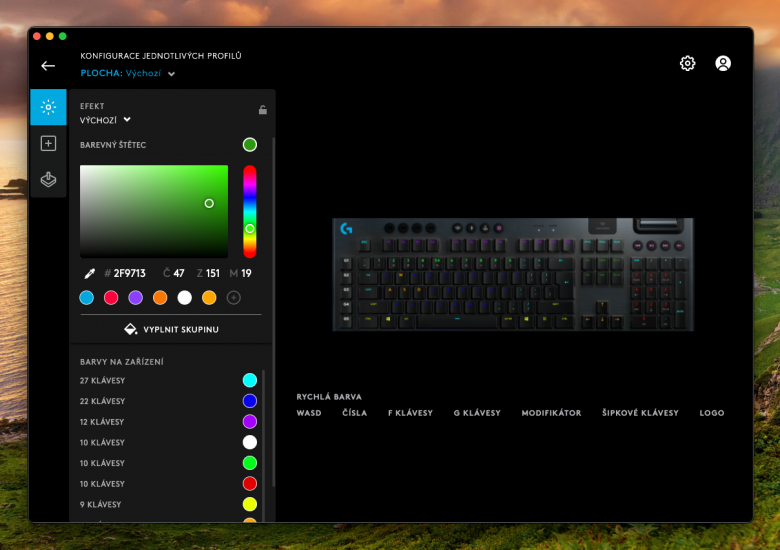This screenshot has height=550, width=780.
Task: Open the Game Mode joystick icon tab
Action: coord(48,180)
